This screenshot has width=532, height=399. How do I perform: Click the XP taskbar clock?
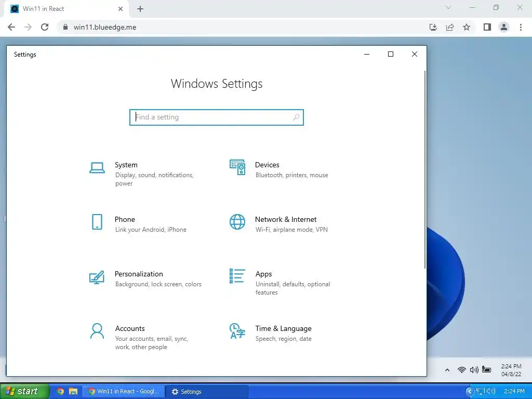[514, 391]
